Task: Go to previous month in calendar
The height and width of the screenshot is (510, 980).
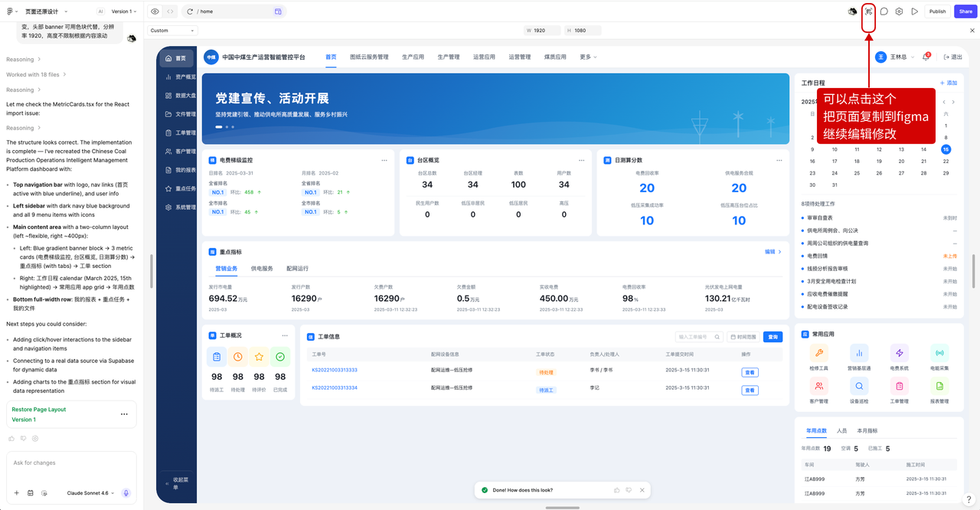Action: [944, 102]
